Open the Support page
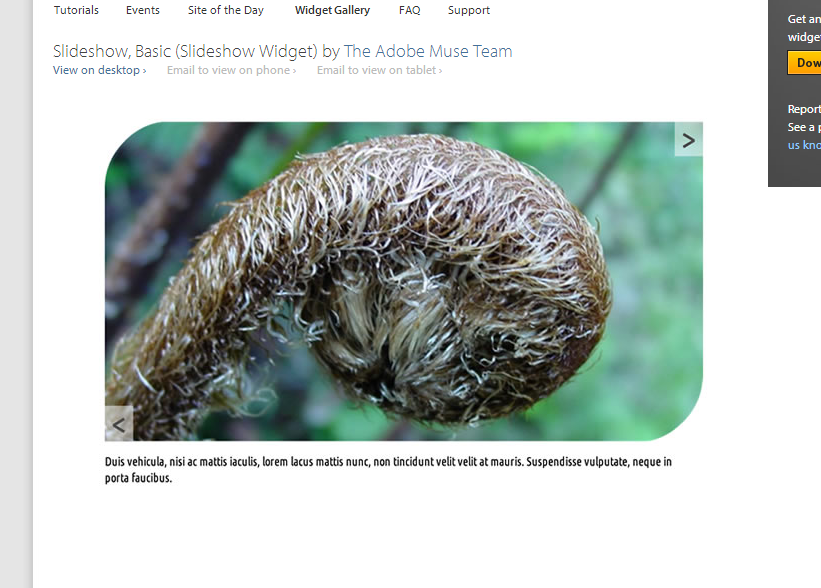 [469, 10]
